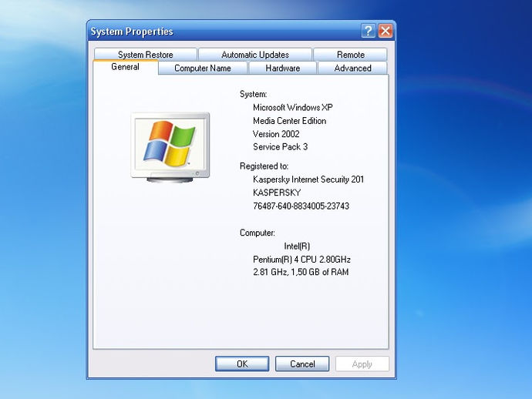The width and height of the screenshot is (532, 399).
Task: Click the uppercase "KASPERSKY" text
Action: click(x=277, y=193)
